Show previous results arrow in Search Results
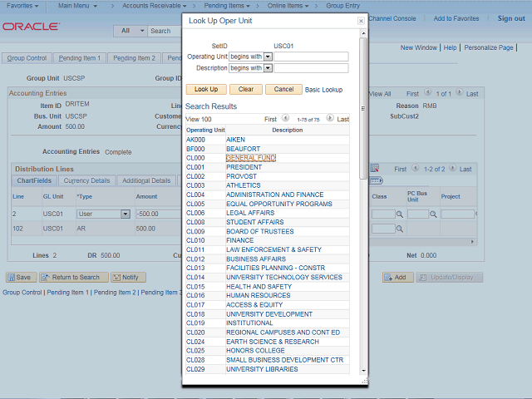This screenshot has width=532, height=399. click(286, 118)
